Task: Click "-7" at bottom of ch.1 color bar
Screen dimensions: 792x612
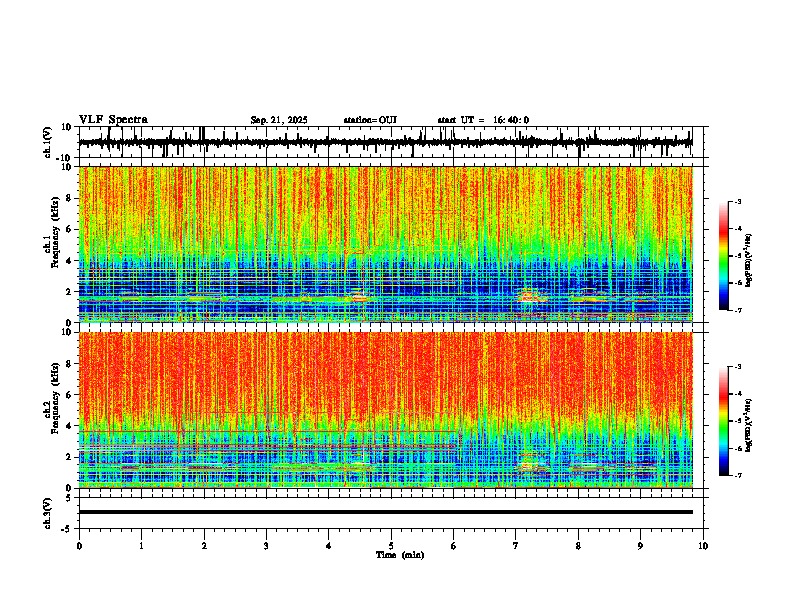Action: tap(737, 310)
